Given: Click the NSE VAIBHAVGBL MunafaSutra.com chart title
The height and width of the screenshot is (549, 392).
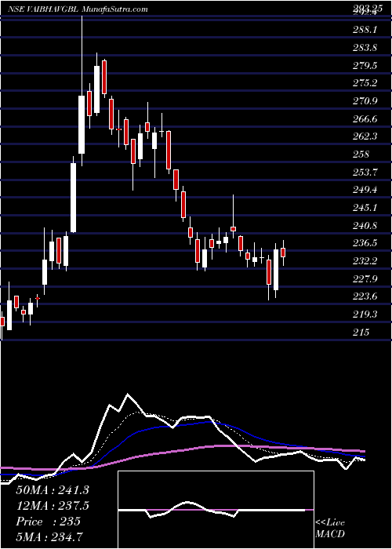Looking at the screenshot, I should pyautogui.click(x=78, y=9).
